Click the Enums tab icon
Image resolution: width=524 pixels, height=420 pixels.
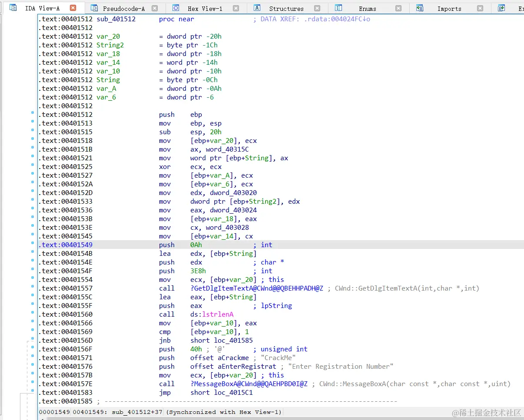(x=338, y=8)
